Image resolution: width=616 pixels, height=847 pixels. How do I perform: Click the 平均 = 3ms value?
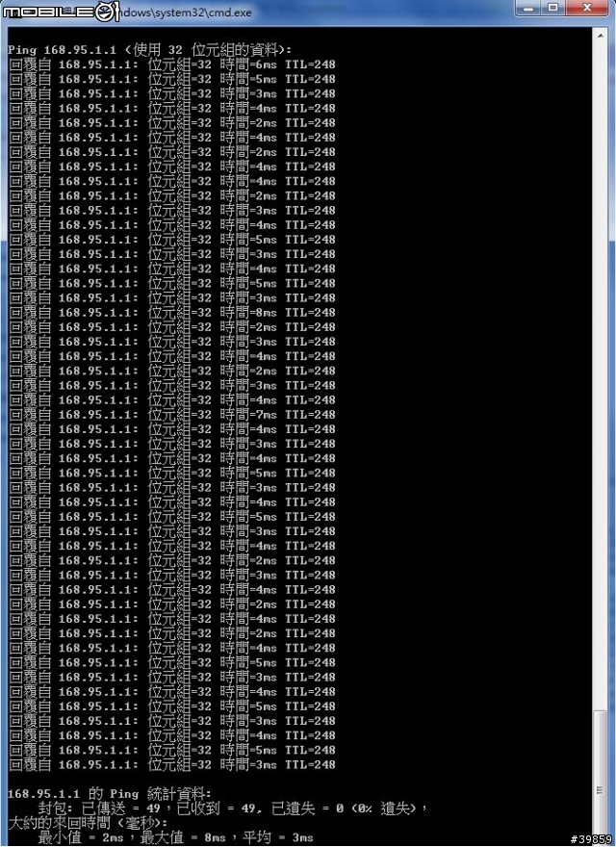click(278, 837)
